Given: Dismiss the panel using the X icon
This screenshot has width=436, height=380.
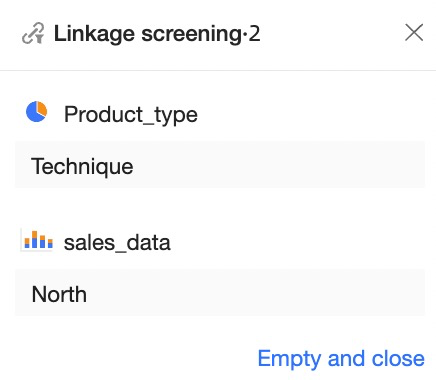Looking at the screenshot, I should point(414,33).
